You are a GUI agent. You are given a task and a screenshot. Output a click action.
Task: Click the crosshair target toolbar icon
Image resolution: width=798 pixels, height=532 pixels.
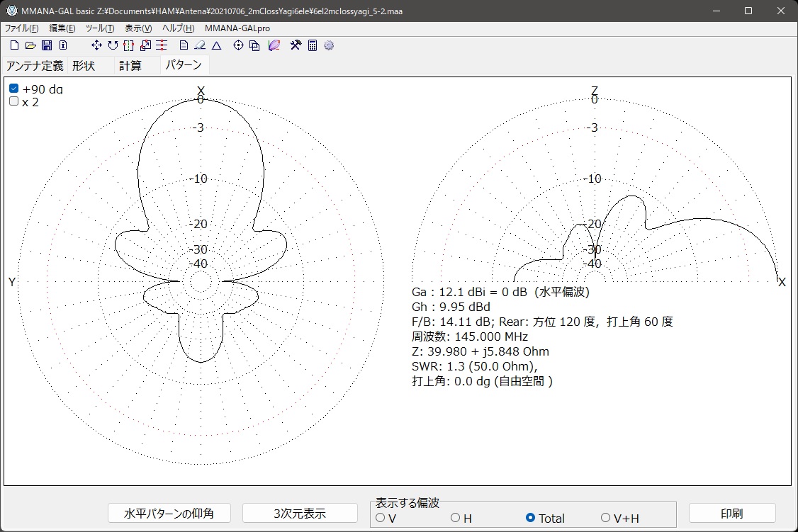(238, 45)
